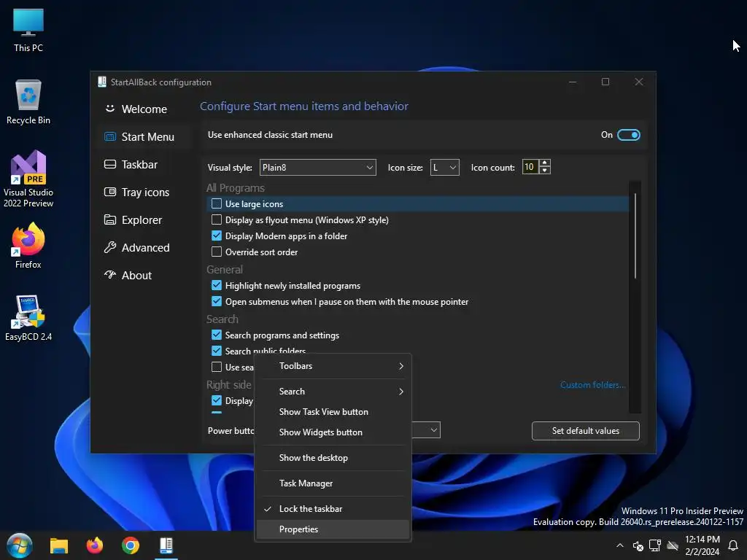This screenshot has height=560, width=747.
Task: Click the StartAllBack taskbar icon
Action: coord(166,545)
